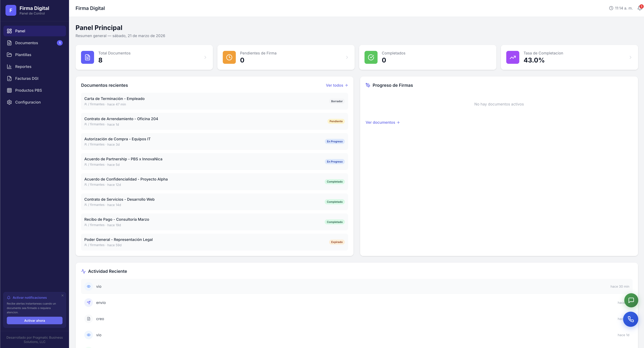
Task: Expand the Total Documentos card chevron
Action: pyautogui.click(x=205, y=57)
